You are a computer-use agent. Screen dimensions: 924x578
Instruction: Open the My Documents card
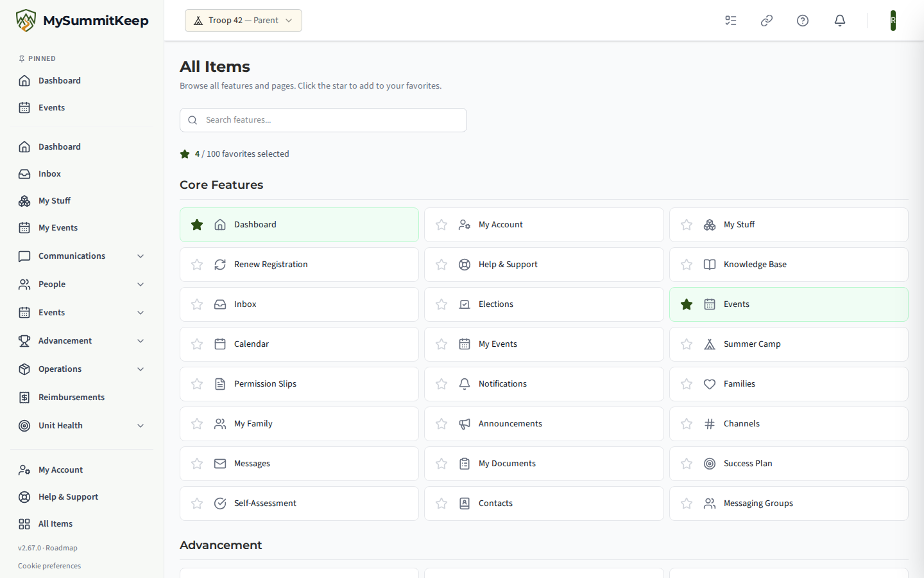click(543, 464)
